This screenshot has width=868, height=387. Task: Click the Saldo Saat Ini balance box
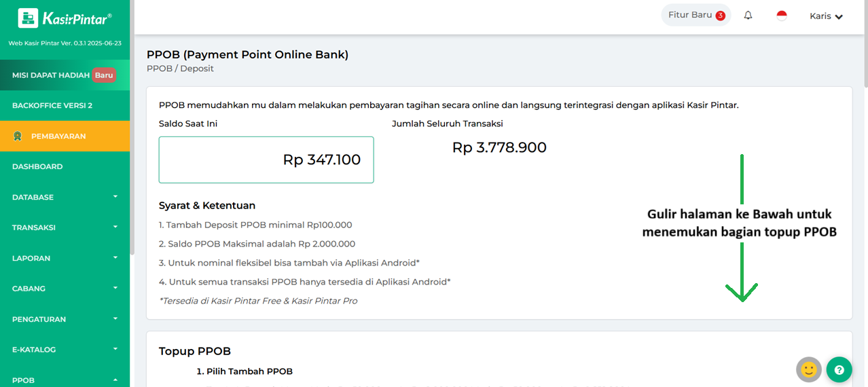[266, 160]
